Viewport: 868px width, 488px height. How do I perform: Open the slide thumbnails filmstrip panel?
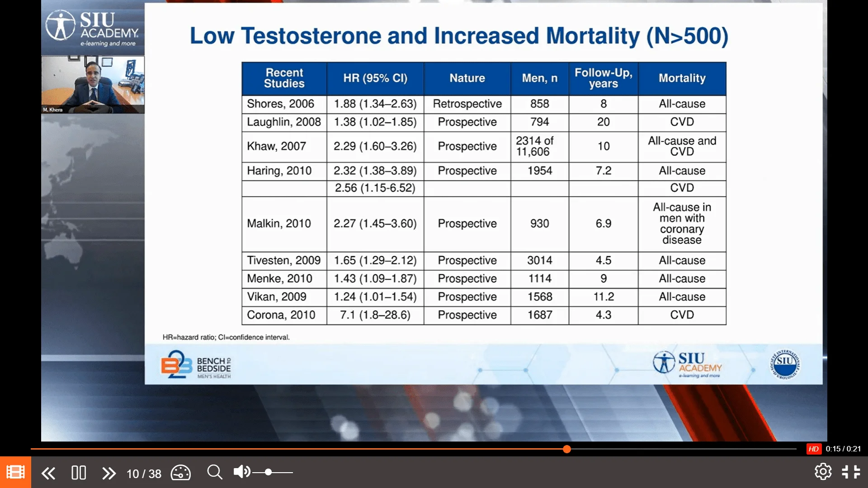[x=15, y=472]
